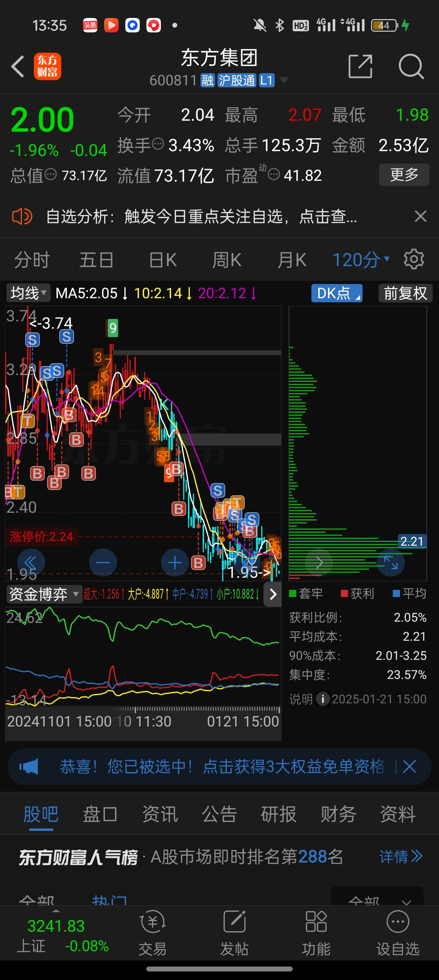The width and height of the screenshot is (439, 980).
Task: Tap 设自选 add-to-watchlist icon
Action: click(x=398, y=933)
